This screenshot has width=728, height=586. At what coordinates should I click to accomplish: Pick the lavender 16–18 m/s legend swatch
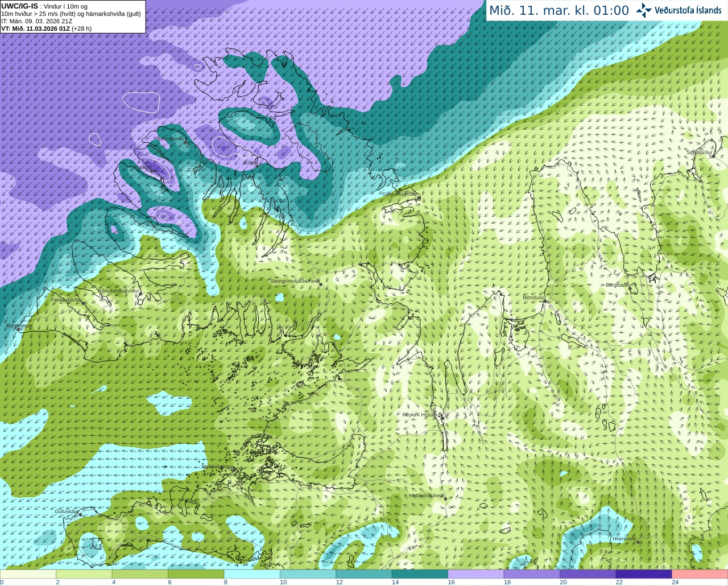pyautogui.click(x=476, y=574)
